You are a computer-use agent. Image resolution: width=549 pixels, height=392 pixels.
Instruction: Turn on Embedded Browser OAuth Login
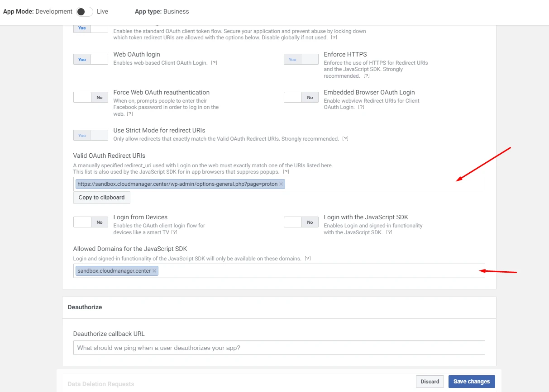301,97
